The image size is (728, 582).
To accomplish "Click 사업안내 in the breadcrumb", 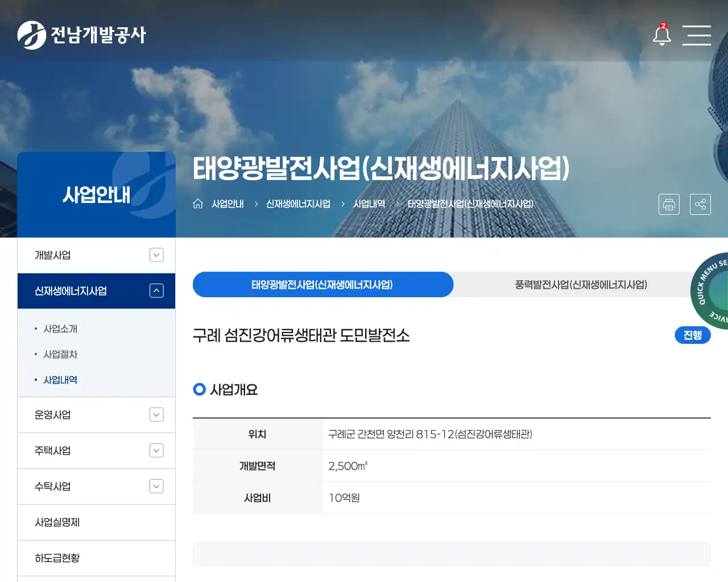I will point(227,204).
